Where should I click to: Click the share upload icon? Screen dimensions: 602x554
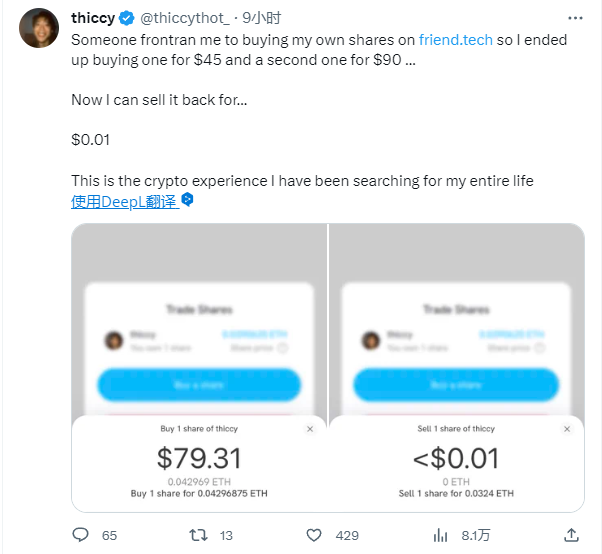pos(571,535)
